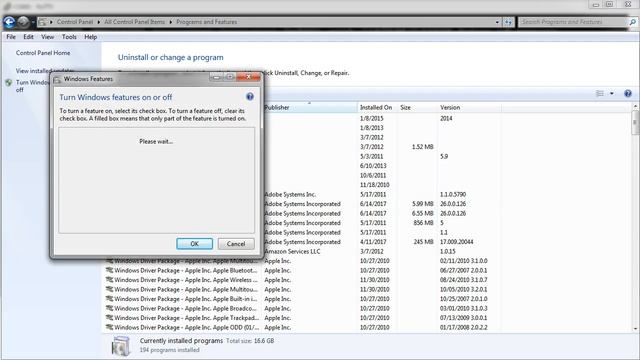Click icon of Apple Broadcom driver package row
The width and height of the screenshot is (640, 360).
click(109, 309)
